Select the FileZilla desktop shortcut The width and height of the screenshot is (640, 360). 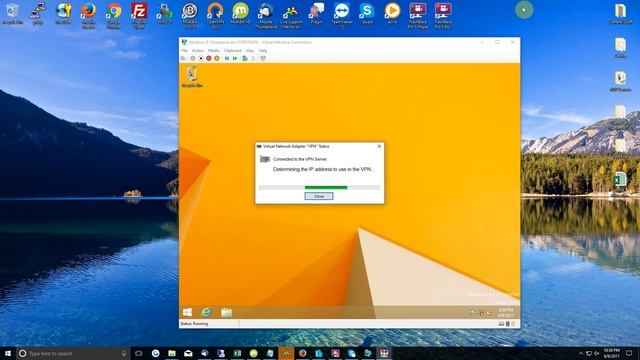tap(139, 16)
